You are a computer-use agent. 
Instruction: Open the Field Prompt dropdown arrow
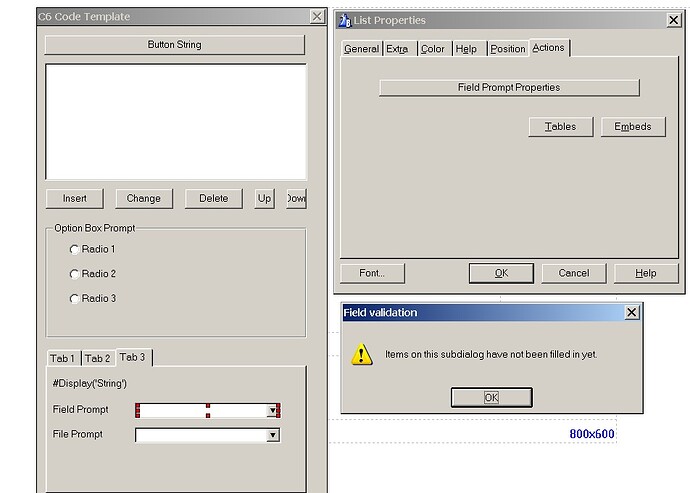(x=273, y=411)
